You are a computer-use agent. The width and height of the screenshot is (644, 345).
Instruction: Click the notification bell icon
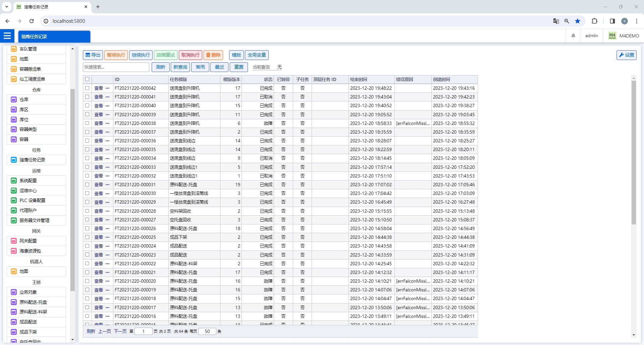pyautogui.click(x=573, y=36)
